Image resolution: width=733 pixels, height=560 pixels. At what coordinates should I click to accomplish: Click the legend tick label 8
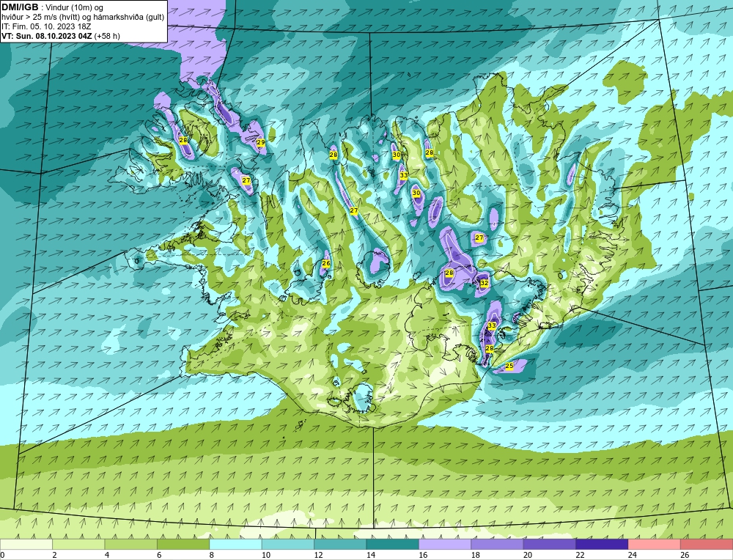212,555
